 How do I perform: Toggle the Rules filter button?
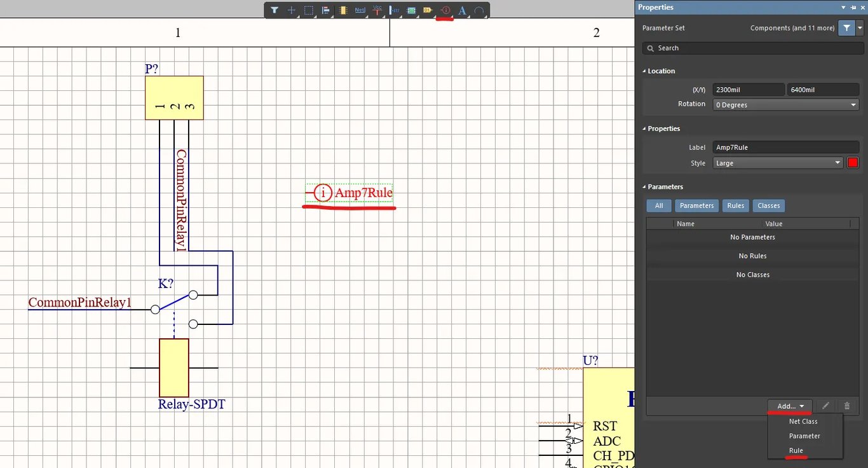click(736, 206)
